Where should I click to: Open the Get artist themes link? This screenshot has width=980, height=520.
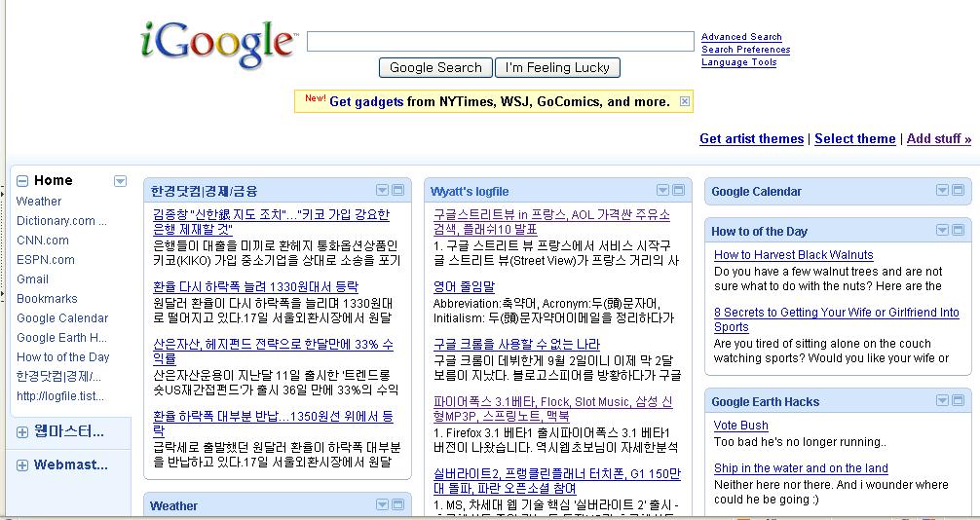(751, 138)
